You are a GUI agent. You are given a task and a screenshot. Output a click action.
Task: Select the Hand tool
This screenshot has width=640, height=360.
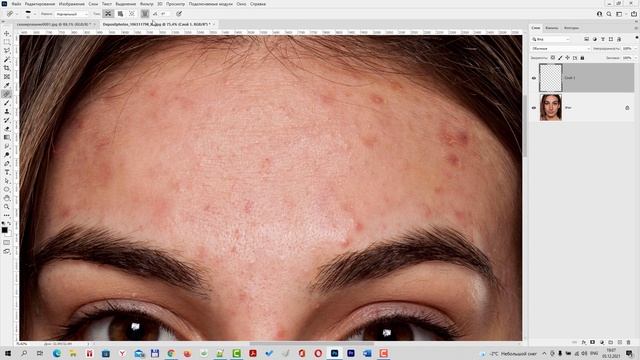[7, 198]
